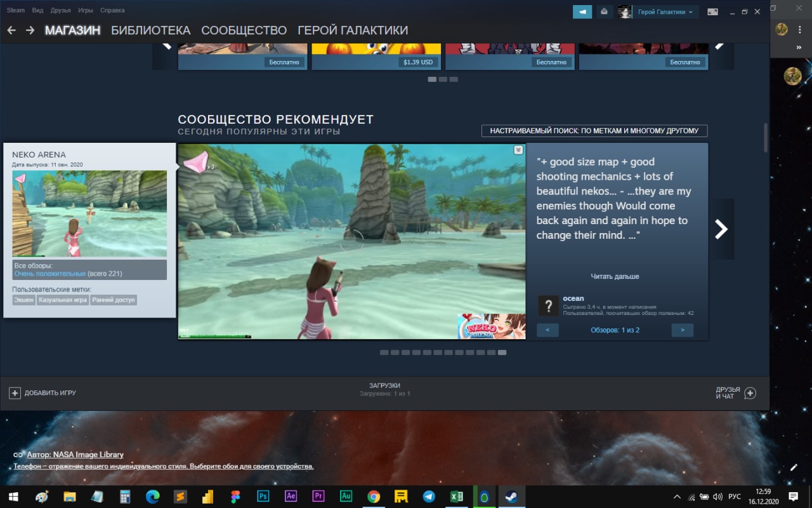
Task: Expand the Герой Галактики account dropdown
Action: click(x=666, y=11)
